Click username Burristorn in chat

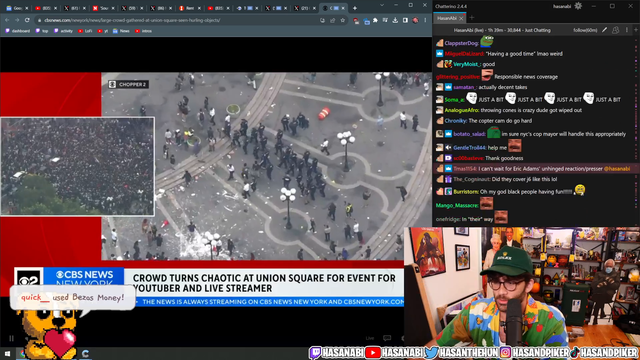pyautogui.click(x=466, y=191)
